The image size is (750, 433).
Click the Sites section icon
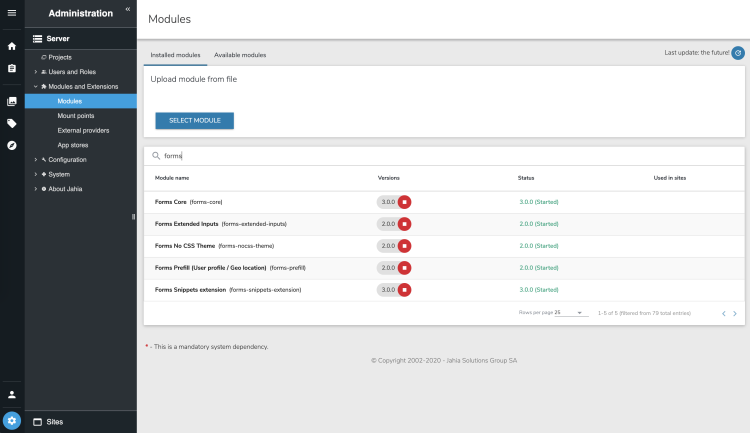(x=37, y=422)
